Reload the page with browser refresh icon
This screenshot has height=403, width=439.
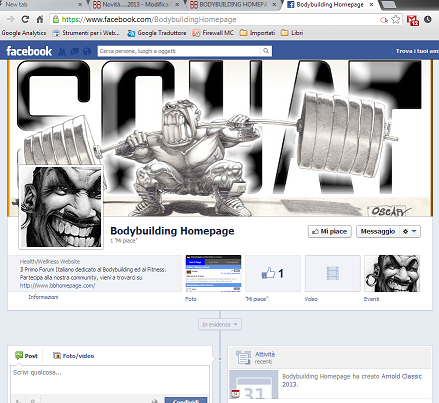tap(25, 19)
